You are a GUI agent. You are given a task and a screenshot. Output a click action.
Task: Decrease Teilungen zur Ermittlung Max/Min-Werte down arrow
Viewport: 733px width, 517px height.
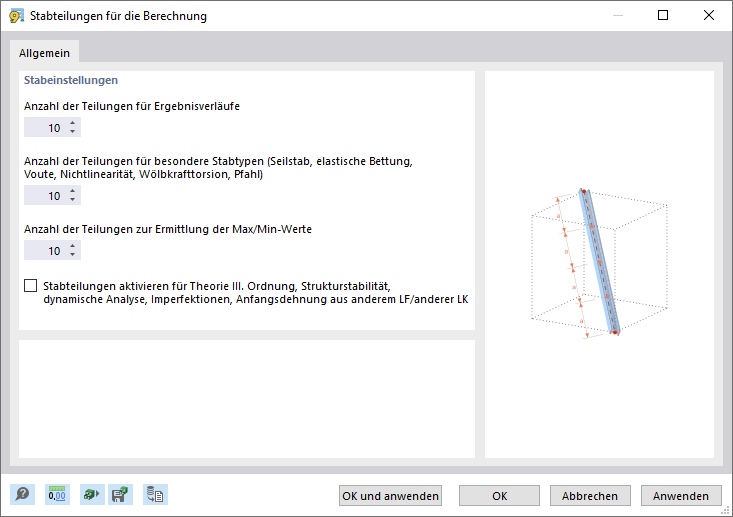[72, 255]
